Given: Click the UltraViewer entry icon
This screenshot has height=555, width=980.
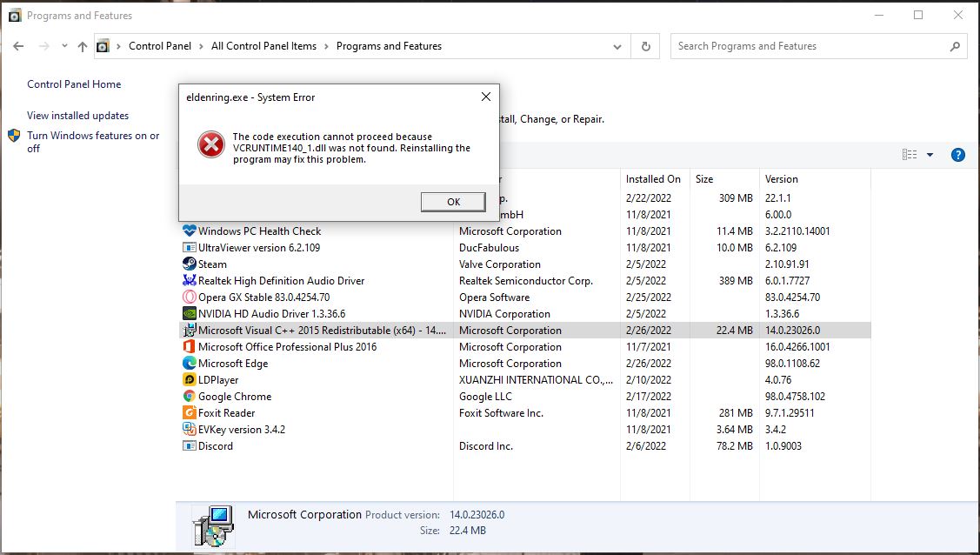Looking at the screenshot, I should (x=190, y=248).
